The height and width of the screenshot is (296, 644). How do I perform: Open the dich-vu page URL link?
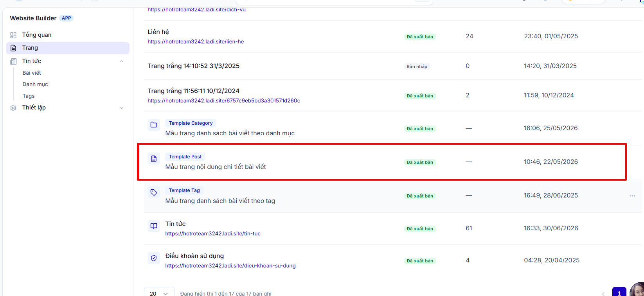coord(196,9)
